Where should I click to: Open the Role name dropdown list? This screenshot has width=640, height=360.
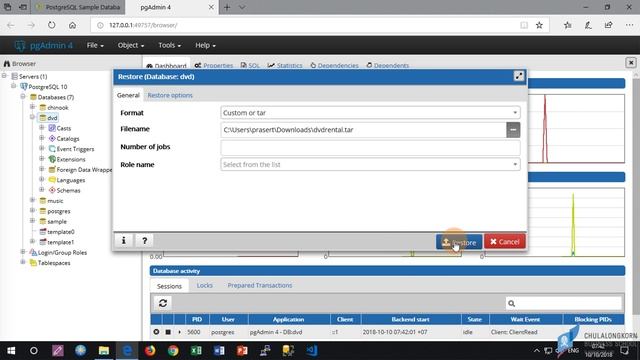point(370,164)
